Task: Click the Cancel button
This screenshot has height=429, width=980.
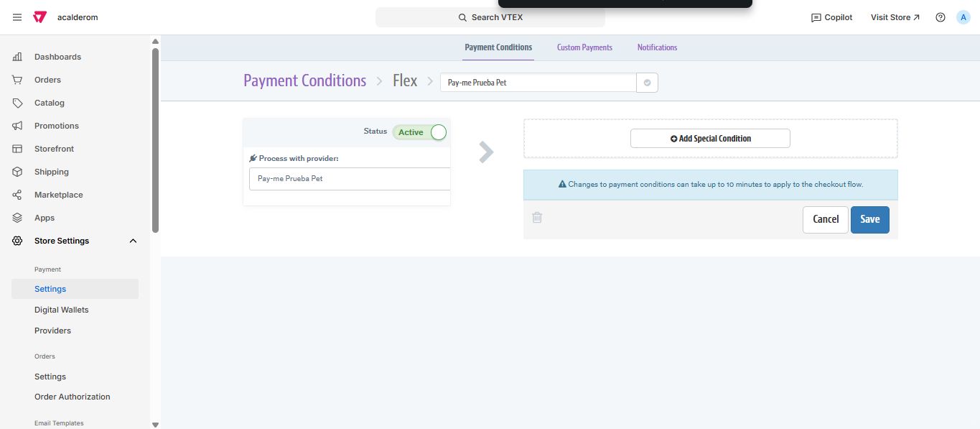Action: 825,220
